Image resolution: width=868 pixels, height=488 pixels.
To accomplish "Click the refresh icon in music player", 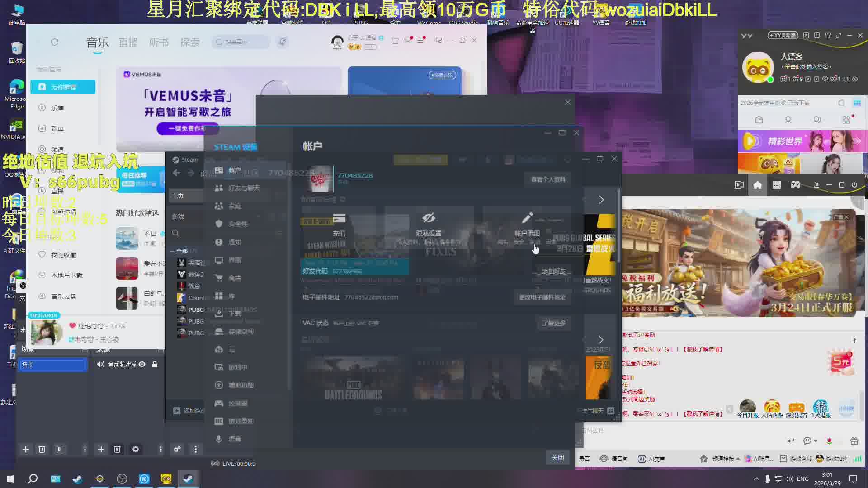I will (55, 42).
